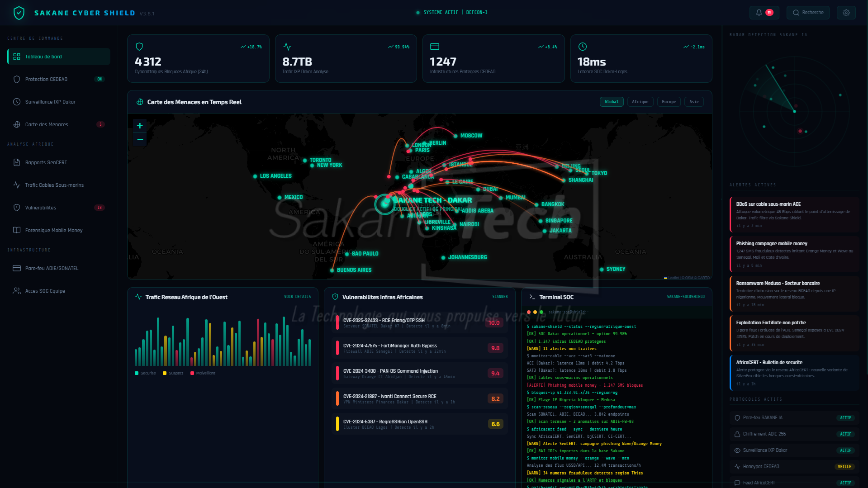
Task: Open CVE-2024-47575 FortiManager Auth Bypass row
Action: click(x=420, y=348)
